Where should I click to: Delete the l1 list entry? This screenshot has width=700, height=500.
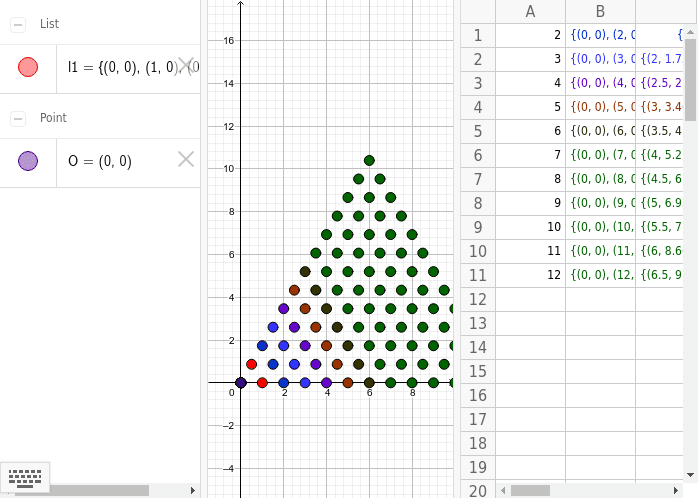coord(186,66)
